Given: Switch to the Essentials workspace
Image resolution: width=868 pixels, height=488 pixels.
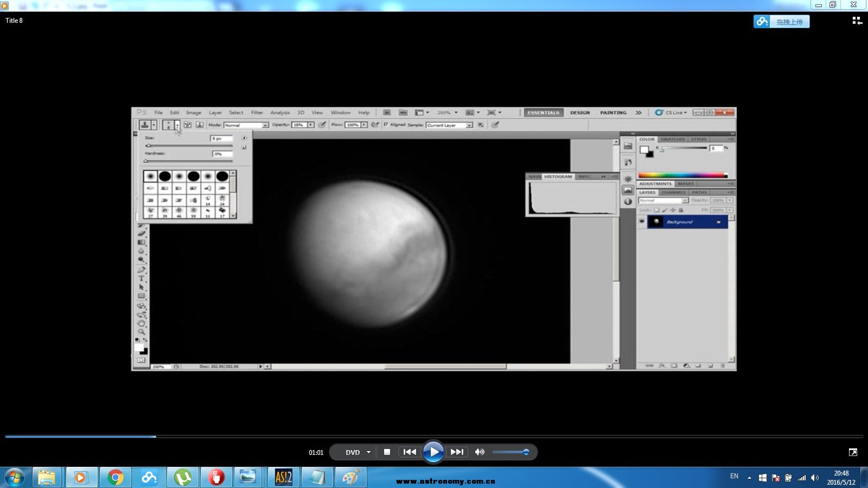Looking at the screenshot, I should [544, 113].
